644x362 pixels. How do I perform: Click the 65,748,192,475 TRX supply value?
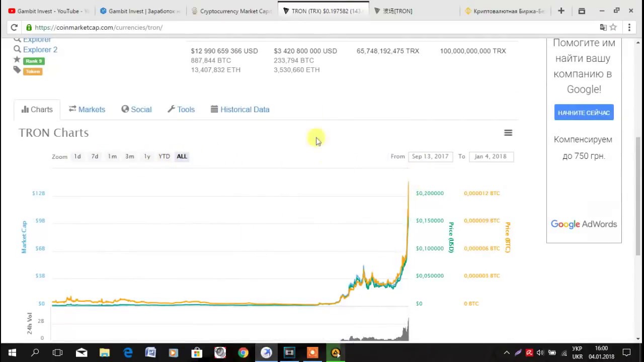pos(388,51)
